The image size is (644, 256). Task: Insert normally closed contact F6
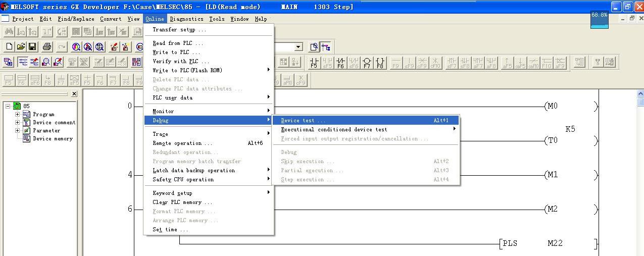tap(340, 62)
